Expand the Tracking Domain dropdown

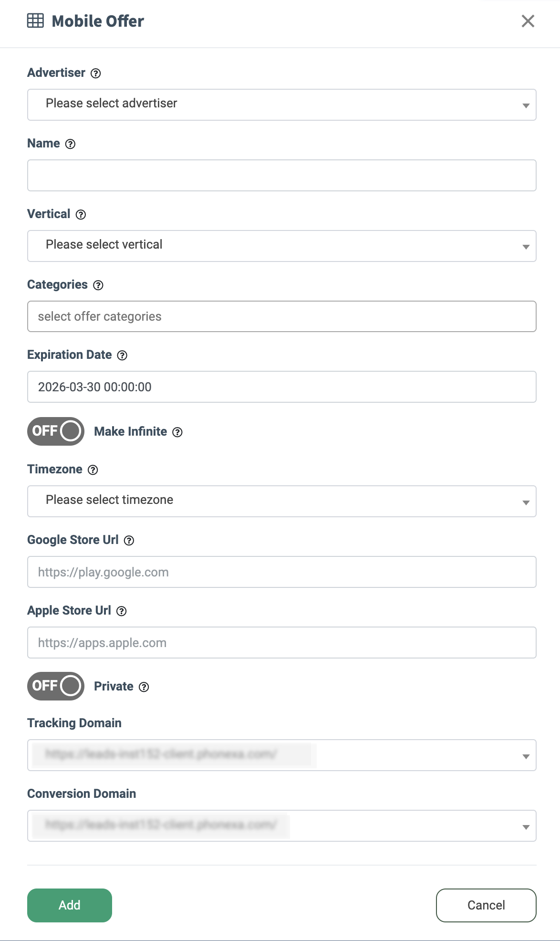pos(281,755)
